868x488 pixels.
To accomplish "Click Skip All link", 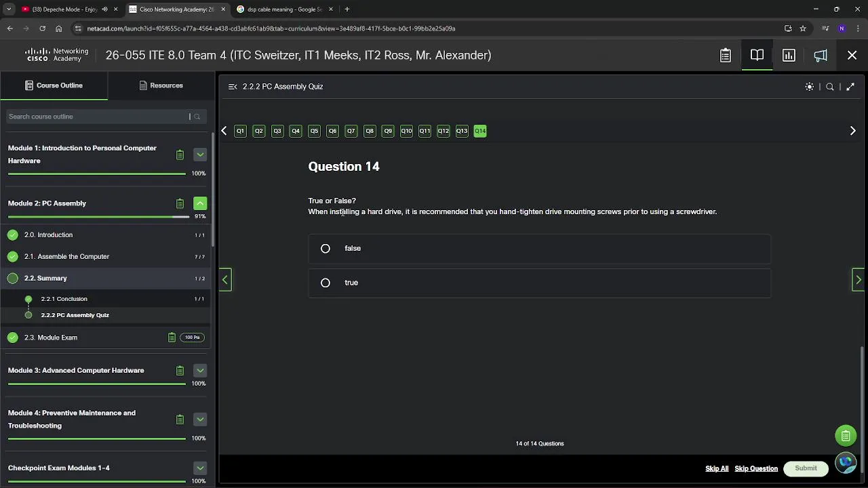I will tap(717, 469).
